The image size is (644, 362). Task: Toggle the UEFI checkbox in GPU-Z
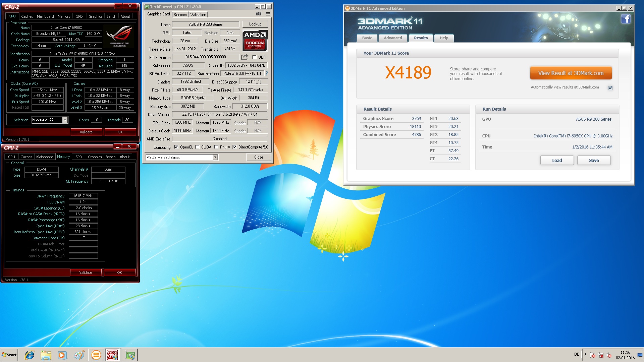[254, 57]
